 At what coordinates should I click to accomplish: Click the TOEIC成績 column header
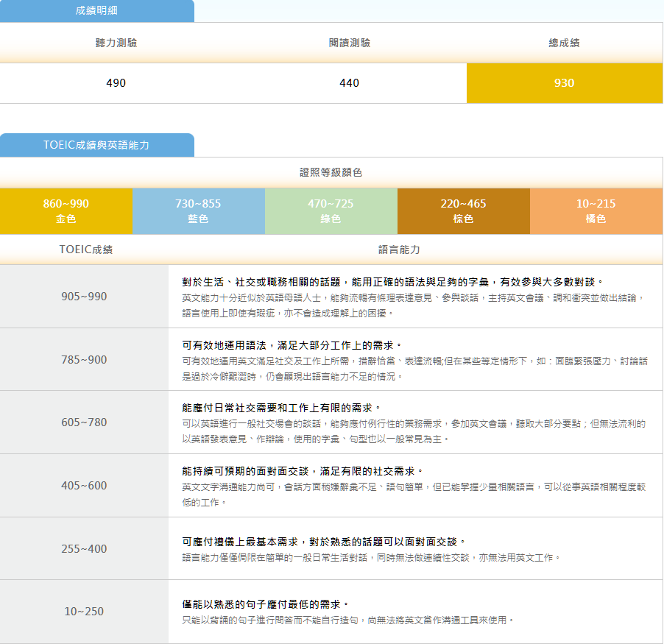tap(86, 250)
